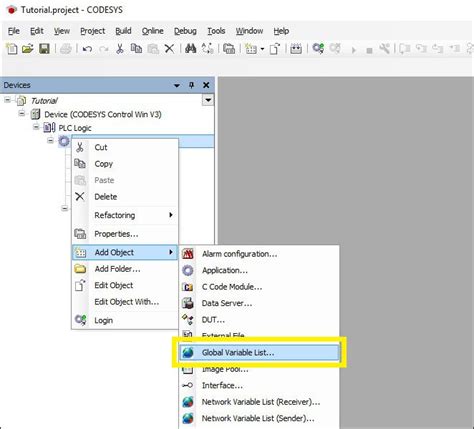The height and width of the screenshot is (429, 474).
Task: Collapse the PLC Logic tree node
Action: [36, 127]
